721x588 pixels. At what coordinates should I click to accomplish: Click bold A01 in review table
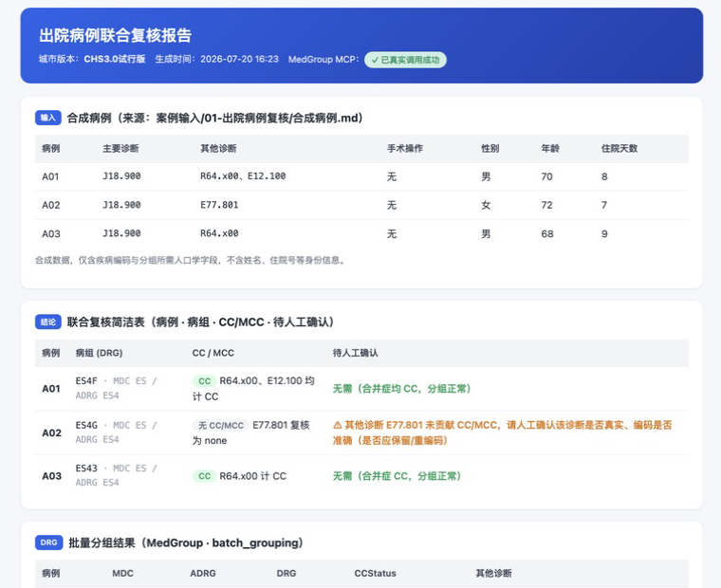tap(51, 389)
